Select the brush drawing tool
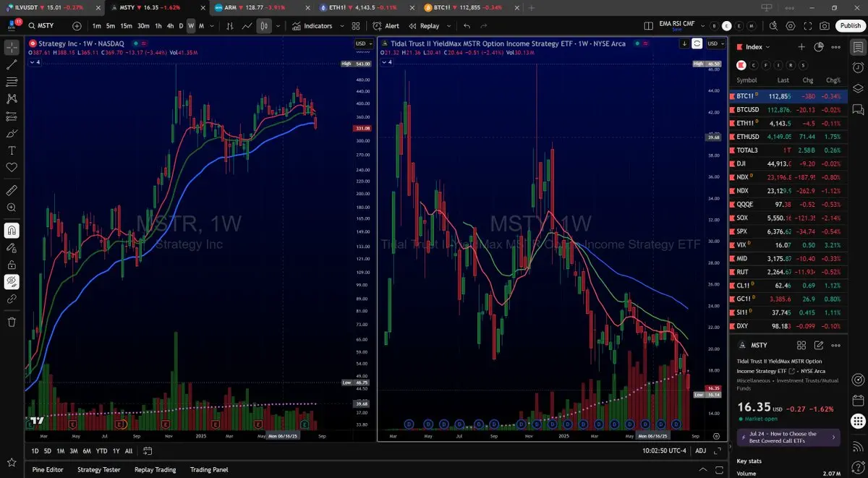 point(12,133)
